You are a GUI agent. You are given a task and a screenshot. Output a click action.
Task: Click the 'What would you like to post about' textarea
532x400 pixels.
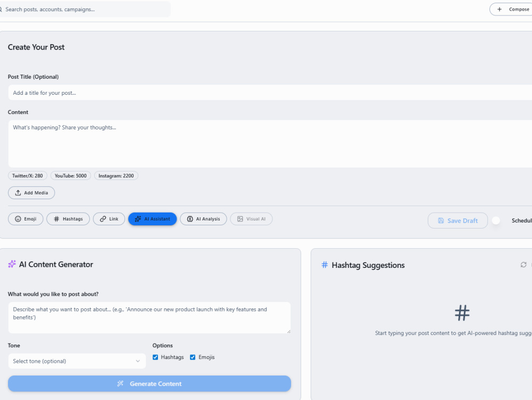tap(149, 317)
